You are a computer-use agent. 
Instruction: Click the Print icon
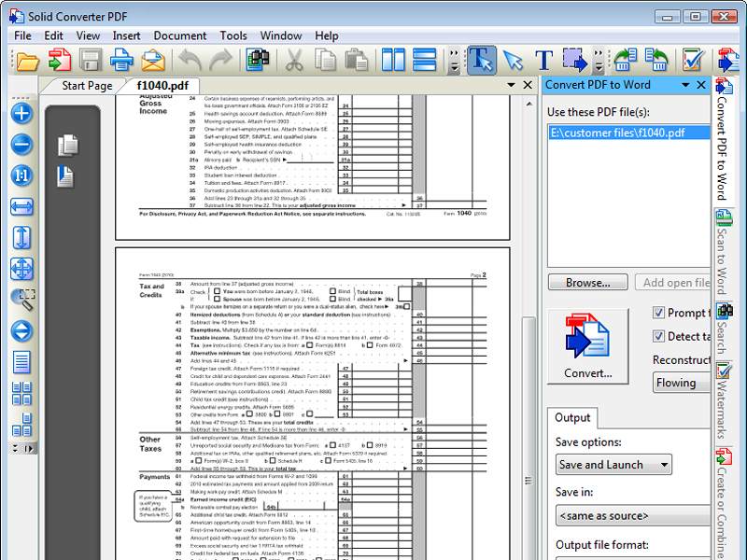click(122, 59)
